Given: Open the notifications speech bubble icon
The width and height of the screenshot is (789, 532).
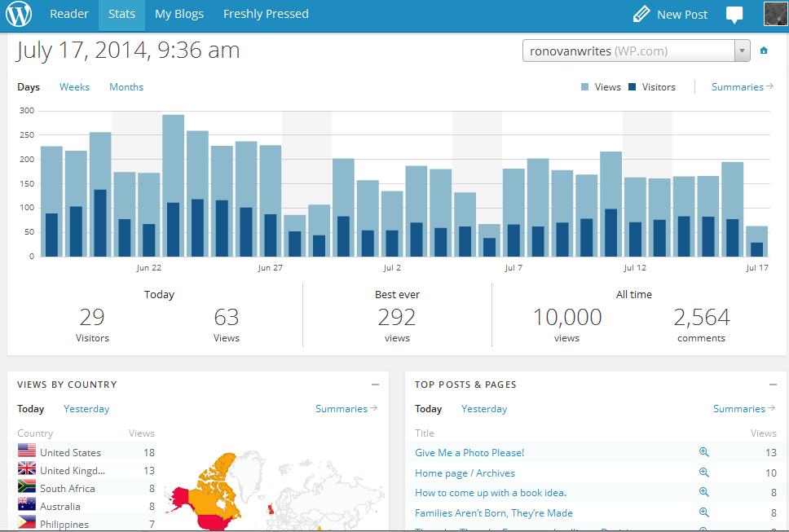Looking at the screenshot, I should tap(734, 15).
